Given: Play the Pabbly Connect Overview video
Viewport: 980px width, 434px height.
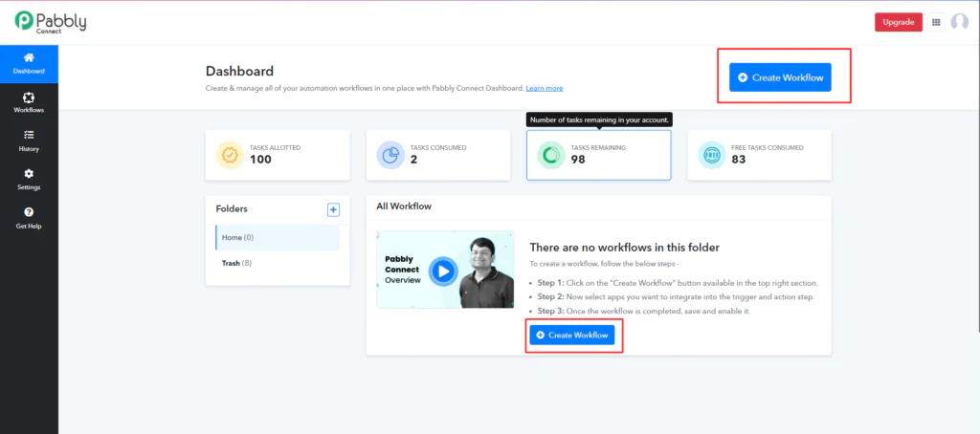Looking at the screenshot, I should coord(443,271).
